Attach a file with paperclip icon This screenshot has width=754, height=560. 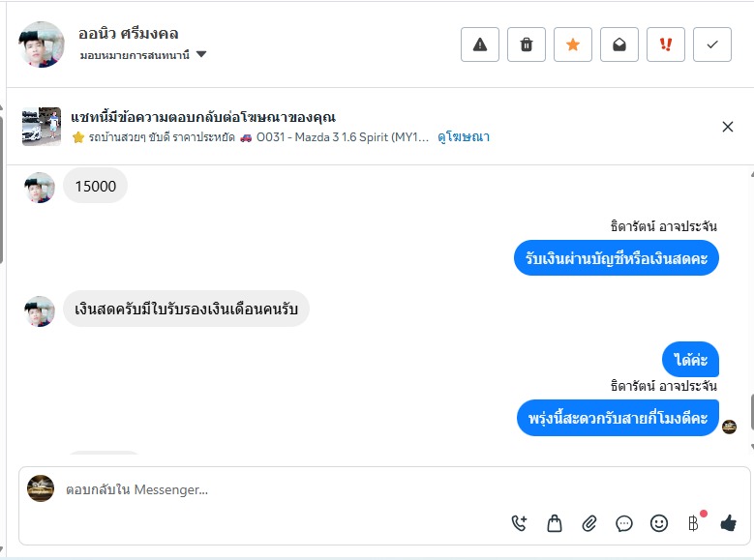589,523
